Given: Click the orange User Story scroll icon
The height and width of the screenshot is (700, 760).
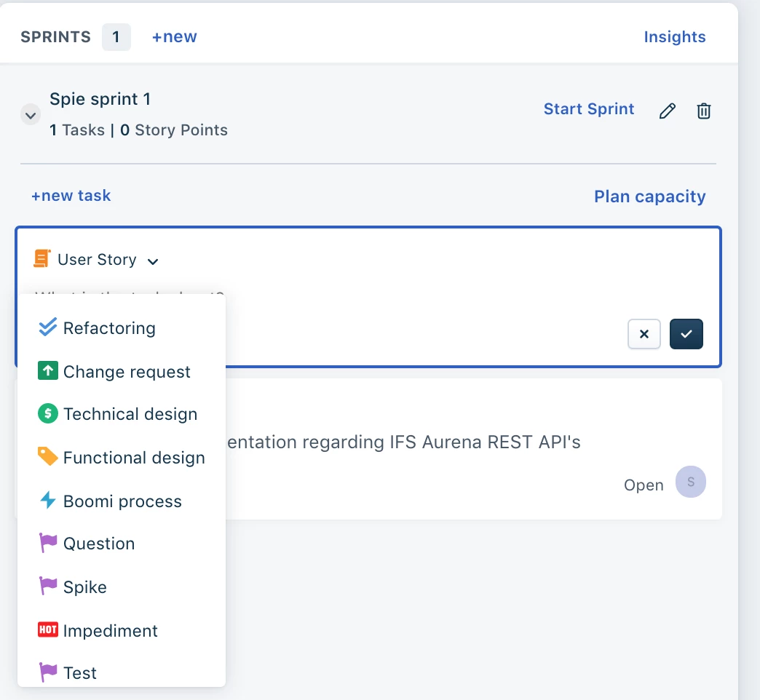Looking at the screenshot, I should pyautogui.click(x=42, y=258).
